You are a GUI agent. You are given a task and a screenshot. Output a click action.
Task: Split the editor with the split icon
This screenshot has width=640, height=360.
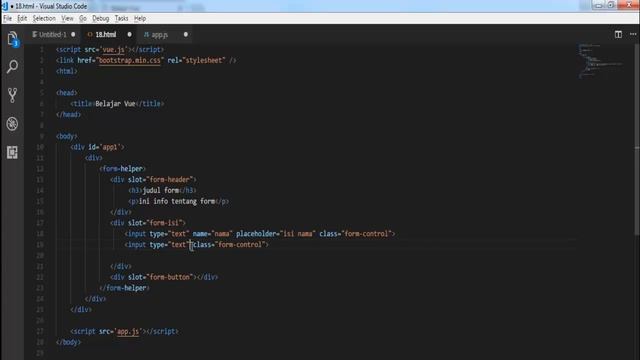pos(618,35)
